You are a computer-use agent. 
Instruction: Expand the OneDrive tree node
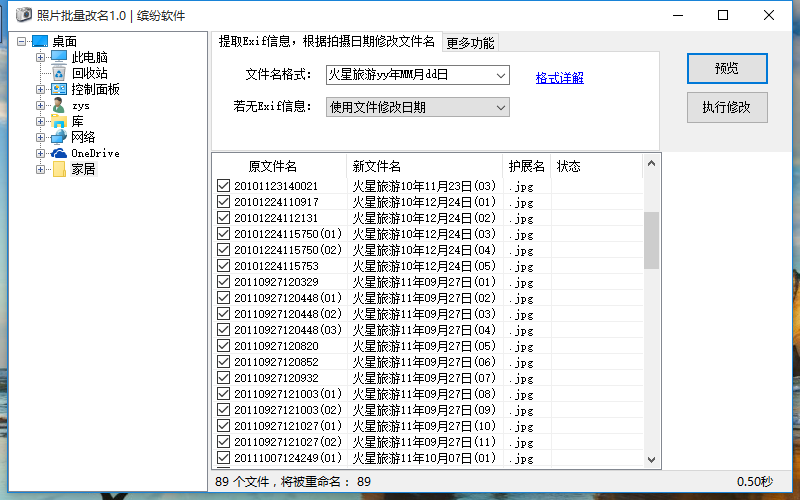point(40,153)
